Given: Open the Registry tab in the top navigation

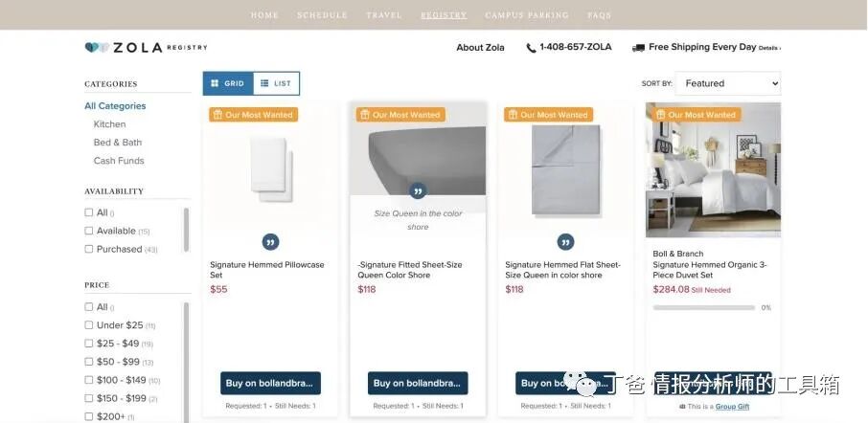Looking at the screenshot, I should [444, 15].
